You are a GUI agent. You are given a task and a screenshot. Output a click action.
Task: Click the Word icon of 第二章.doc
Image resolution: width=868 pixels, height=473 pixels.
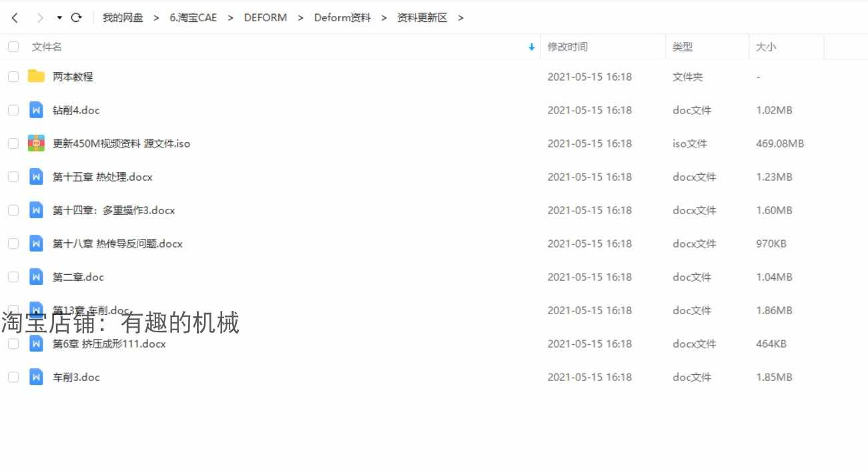36,277
